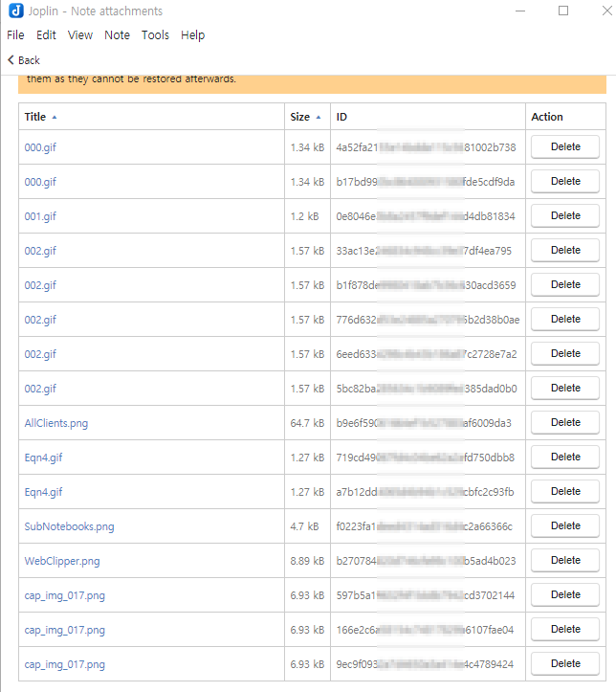Delete attachment with ID starting 597b5a1
This screenshot has width=616, height=692.
pos(565,594)
